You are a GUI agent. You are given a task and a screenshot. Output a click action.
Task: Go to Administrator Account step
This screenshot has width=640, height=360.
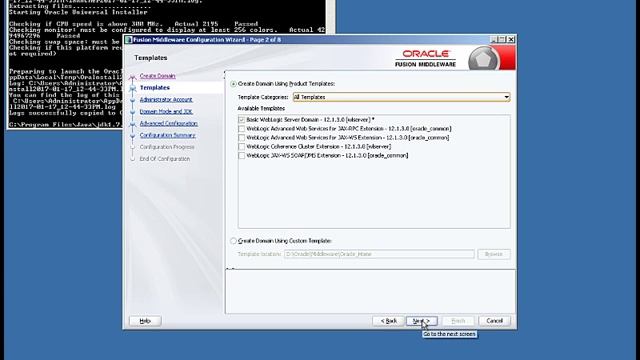pyautogui.click(x=166, y=100)
